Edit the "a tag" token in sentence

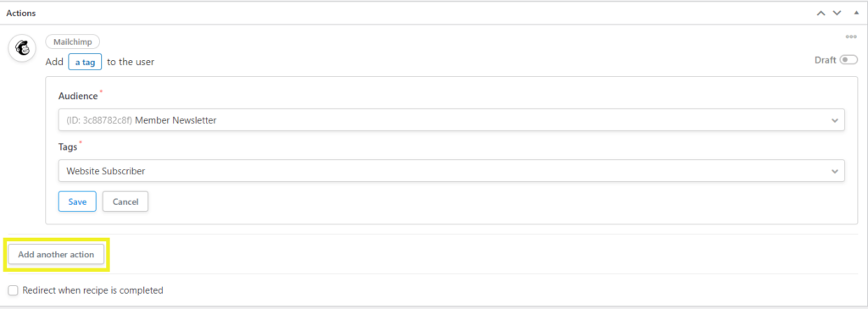click(x=86, y=62)
